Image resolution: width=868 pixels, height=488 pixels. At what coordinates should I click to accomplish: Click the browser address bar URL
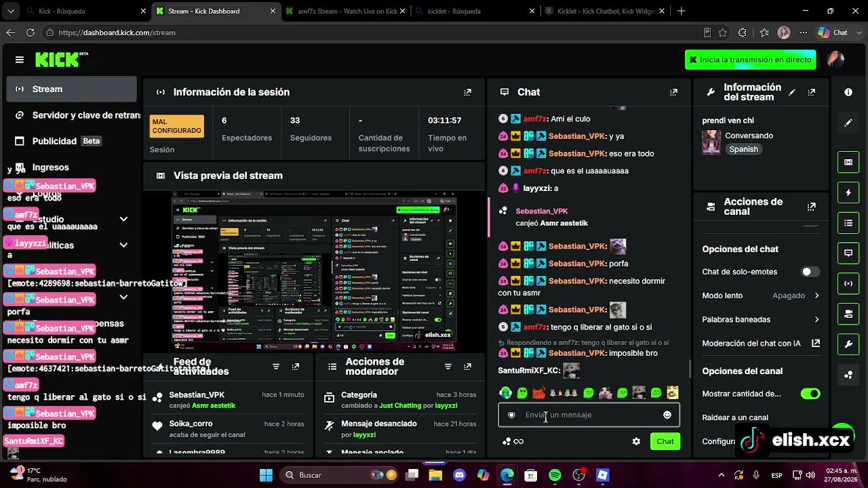coord(117,33)
